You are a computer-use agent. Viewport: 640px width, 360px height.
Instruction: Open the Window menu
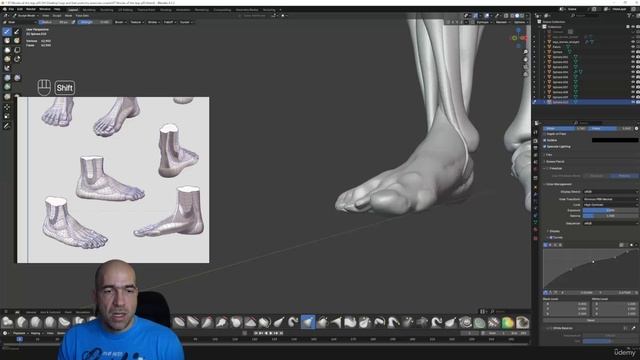pos(45,9)
